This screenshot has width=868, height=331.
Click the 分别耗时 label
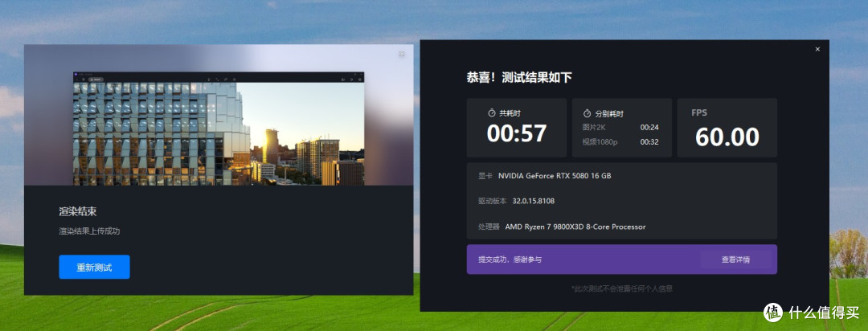tap(609, 114)
